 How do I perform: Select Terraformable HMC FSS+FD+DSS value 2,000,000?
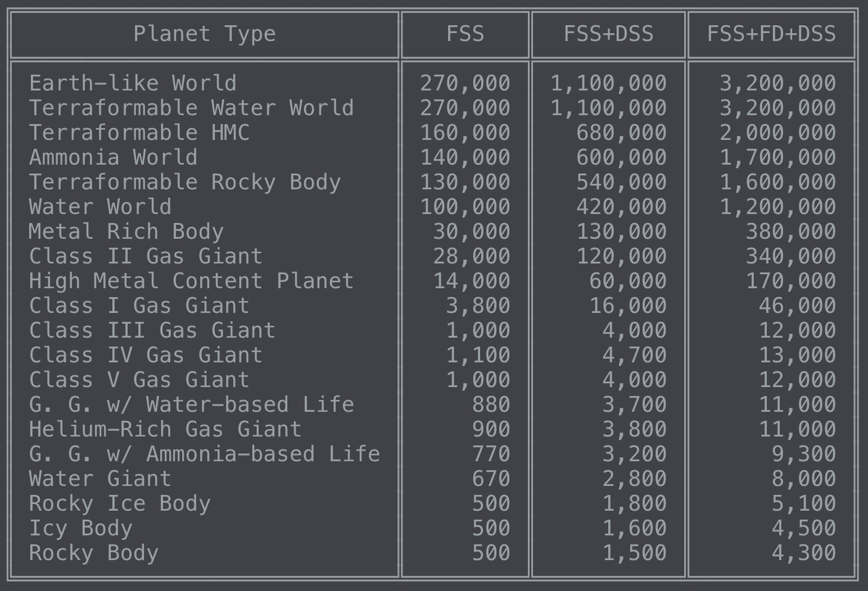pos(778,133)
